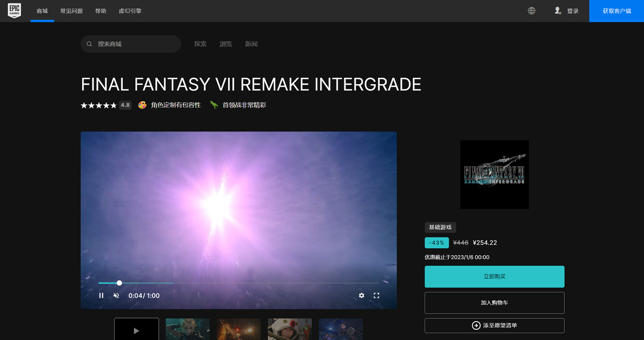Open the 浏览 navigation menu

click(226, 44)
